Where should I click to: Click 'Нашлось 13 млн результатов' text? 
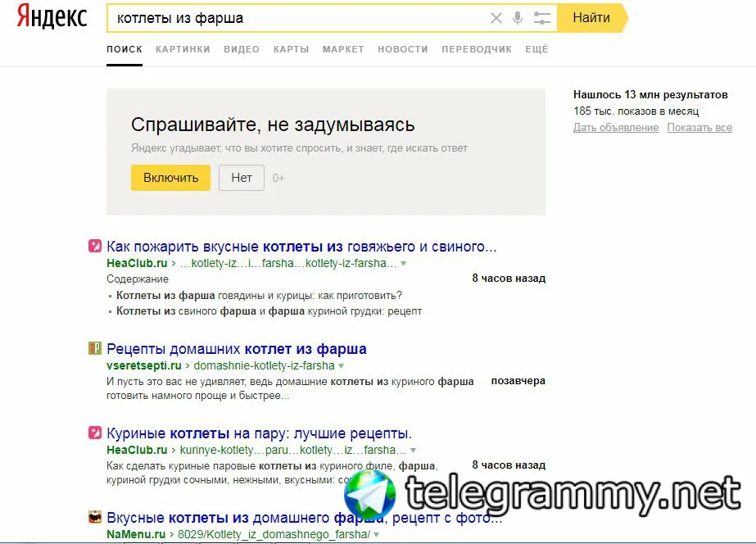click(x=650, y=94)
